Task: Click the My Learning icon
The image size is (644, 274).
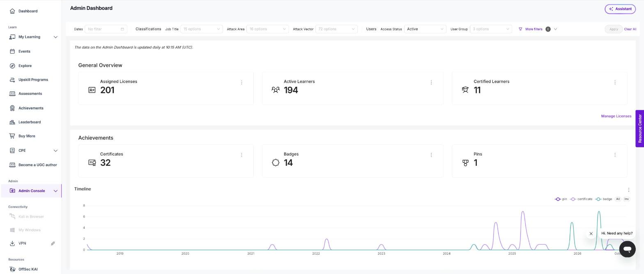Action: (12, 37)
